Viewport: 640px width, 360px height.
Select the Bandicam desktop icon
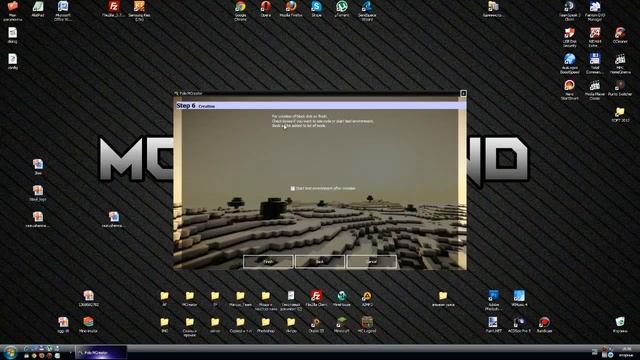[x=544, y=325]
